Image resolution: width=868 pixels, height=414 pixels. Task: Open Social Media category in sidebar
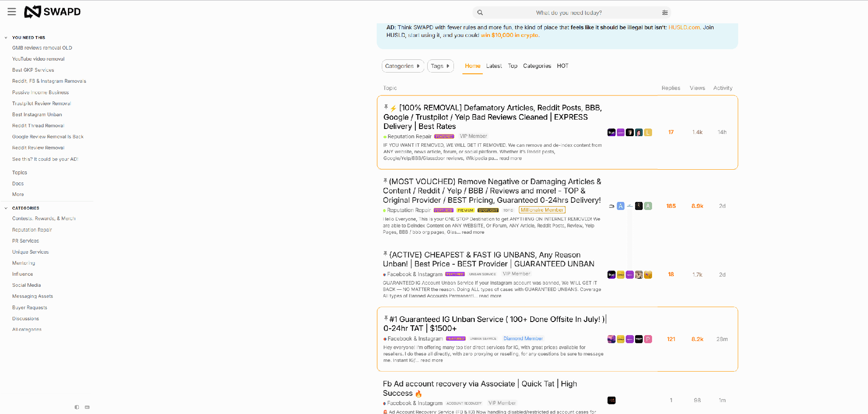click(26, 285)
